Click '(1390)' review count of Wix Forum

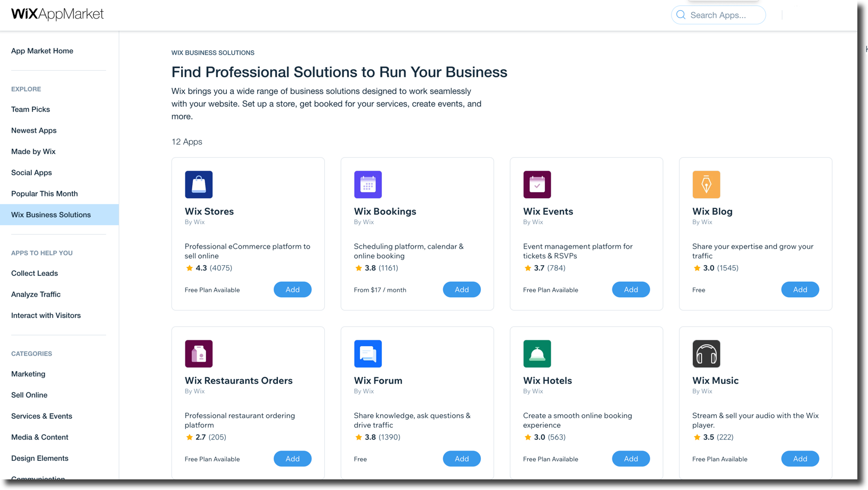tap(389, 437)
